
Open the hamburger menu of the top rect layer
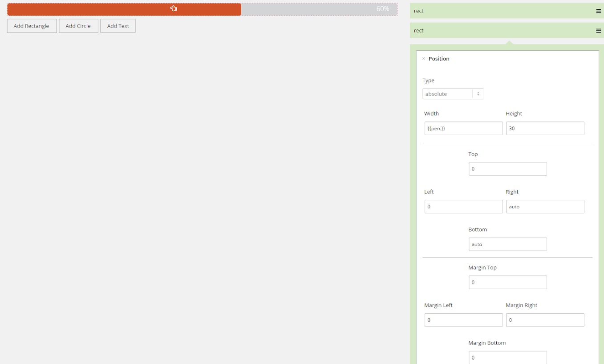pos(598,11)
